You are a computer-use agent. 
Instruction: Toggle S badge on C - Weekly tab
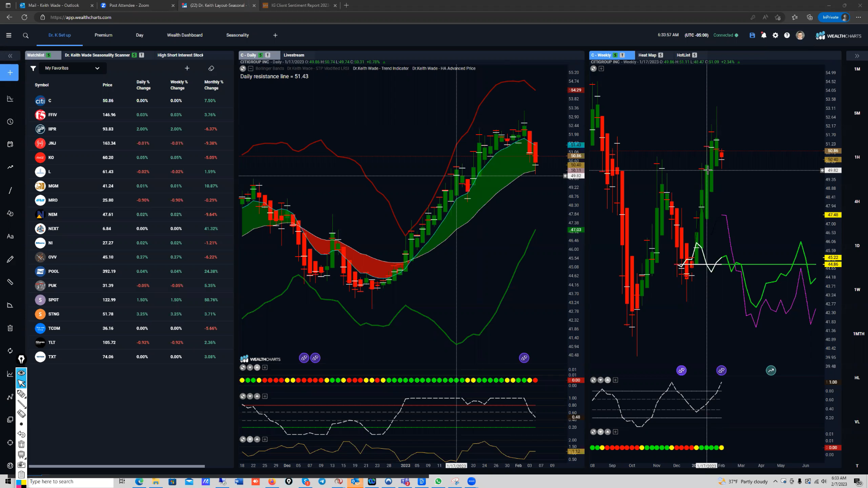click(615, 55)
